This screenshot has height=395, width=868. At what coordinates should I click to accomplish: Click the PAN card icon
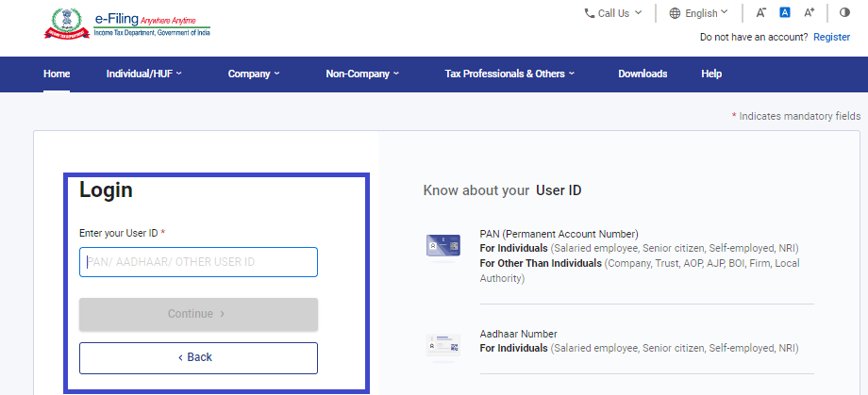(x=442, y=245)
